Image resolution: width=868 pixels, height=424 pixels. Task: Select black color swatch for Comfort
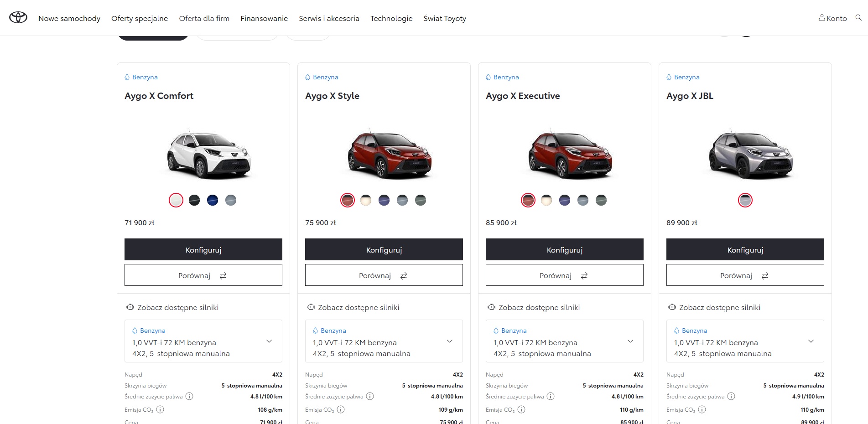coord(194,200)
